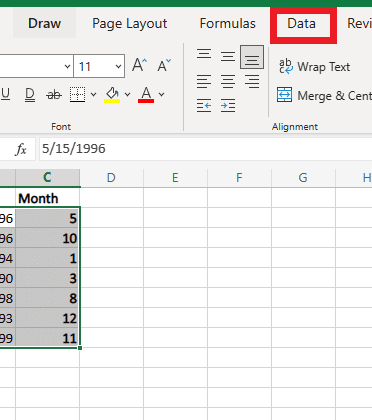Increase font size with the larger A icon
Screen dimensions: 372x420
[x=139, y=65]
